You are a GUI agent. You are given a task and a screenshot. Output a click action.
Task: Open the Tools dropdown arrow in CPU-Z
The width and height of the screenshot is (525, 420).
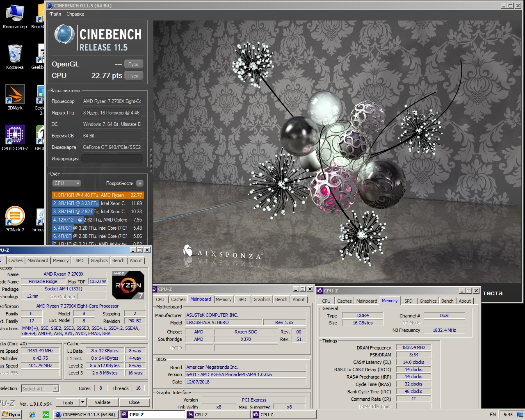pos(82,402)
